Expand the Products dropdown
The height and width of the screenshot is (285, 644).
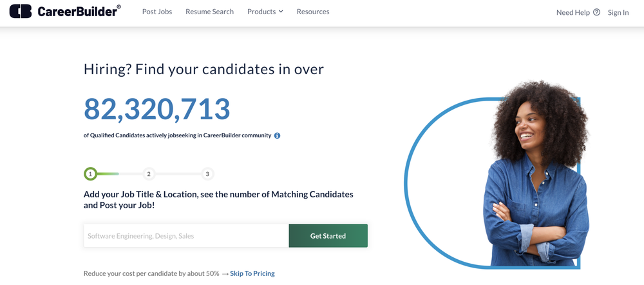point(265,12)
